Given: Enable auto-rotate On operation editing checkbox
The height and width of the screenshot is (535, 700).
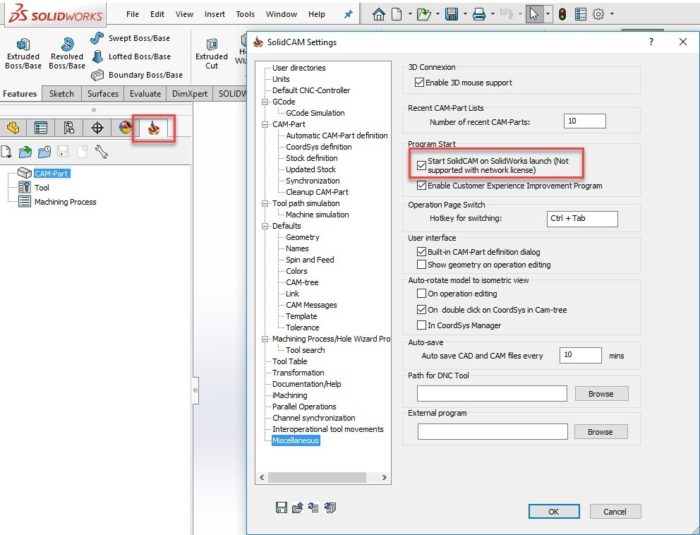Looking at the screenshot, I should 421,293.
